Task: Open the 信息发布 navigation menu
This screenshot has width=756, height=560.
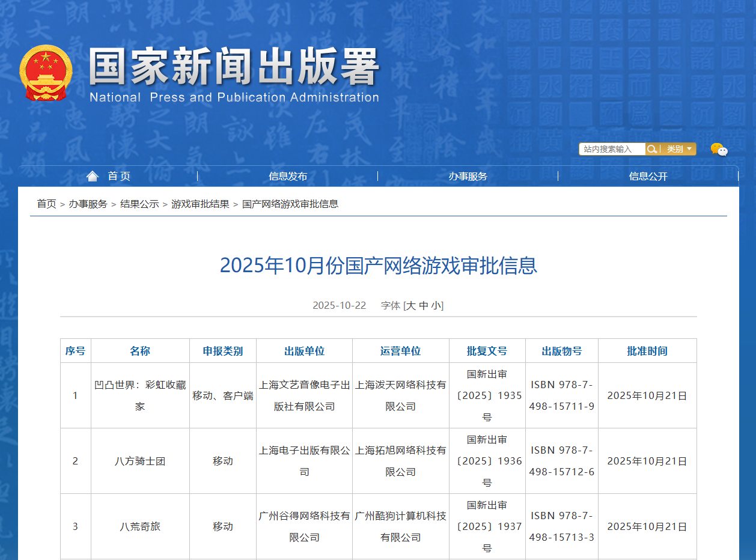Action: tap(288, 176)
